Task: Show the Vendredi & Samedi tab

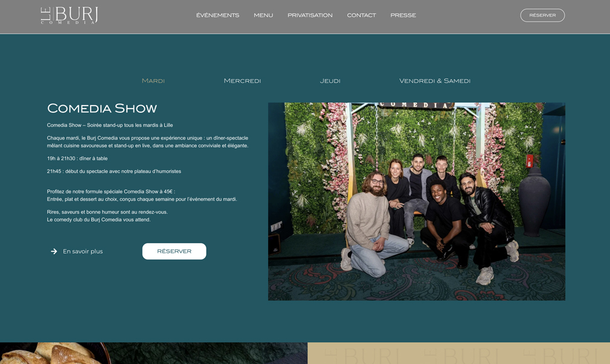Action: 434,81
